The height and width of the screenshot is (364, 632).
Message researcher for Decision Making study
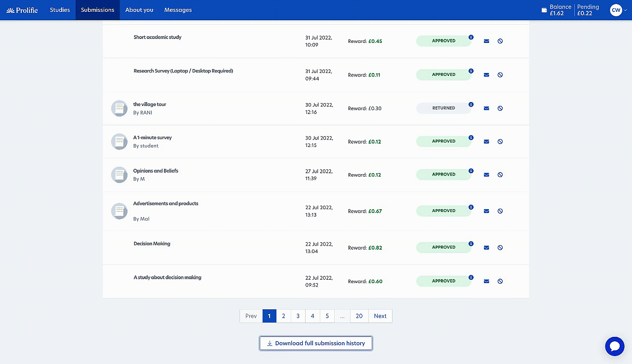pos(486,248)
